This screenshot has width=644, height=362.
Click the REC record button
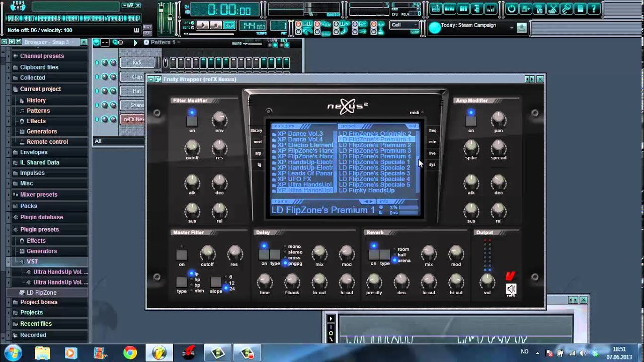tap(229, 25)
